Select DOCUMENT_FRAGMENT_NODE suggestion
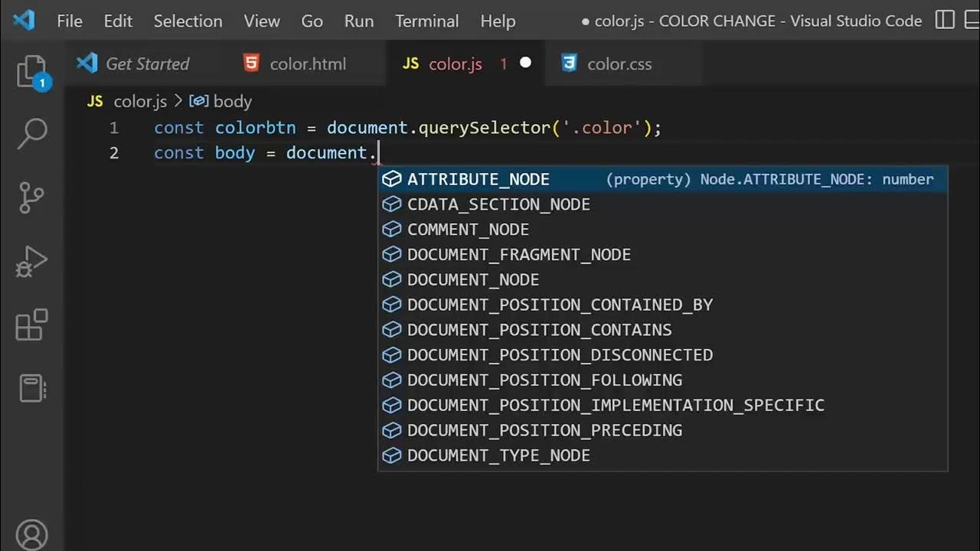This screenshot has width=980, height=551. [663, 254]
